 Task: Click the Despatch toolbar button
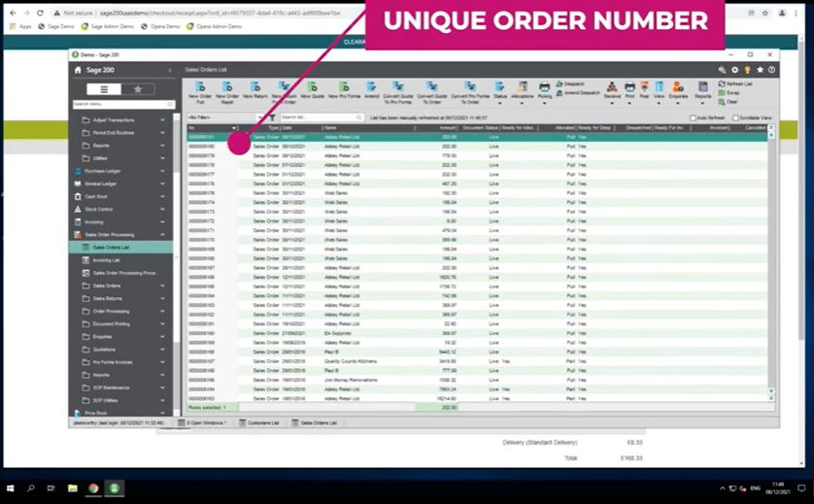click(x=570, y=84)
